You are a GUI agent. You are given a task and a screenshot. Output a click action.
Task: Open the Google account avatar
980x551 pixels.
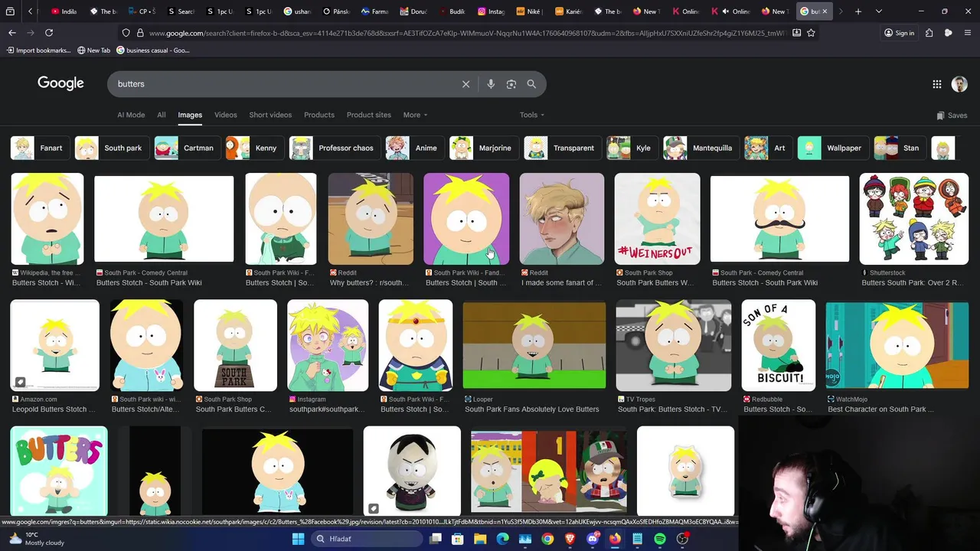[959, 84]
